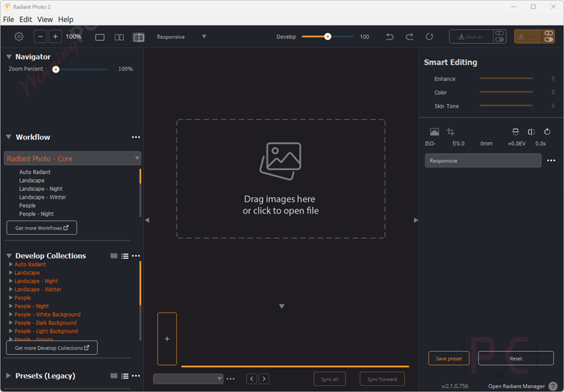
Task: Redo the last edit
Action: click(x=410, y=37)
